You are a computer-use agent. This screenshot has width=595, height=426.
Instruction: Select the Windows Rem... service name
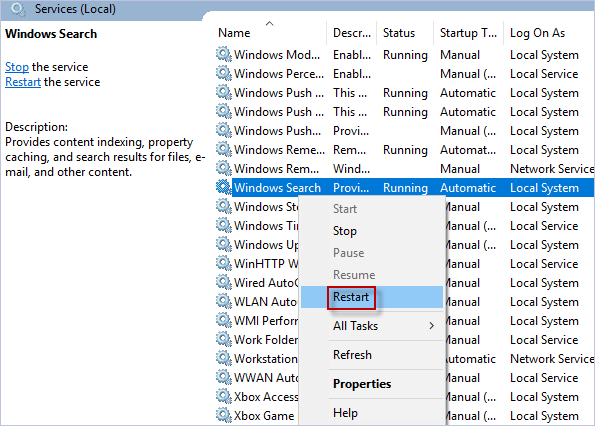point(276,169)
